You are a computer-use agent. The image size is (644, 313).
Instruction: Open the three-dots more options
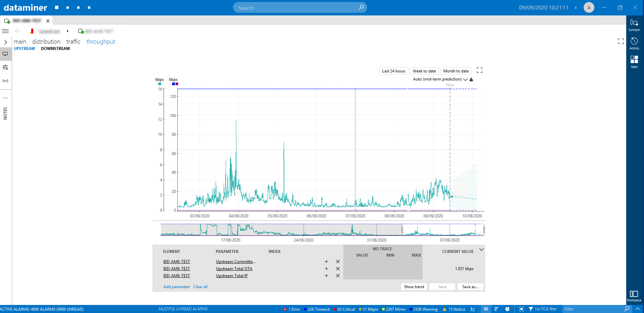(x=5, y=98)
